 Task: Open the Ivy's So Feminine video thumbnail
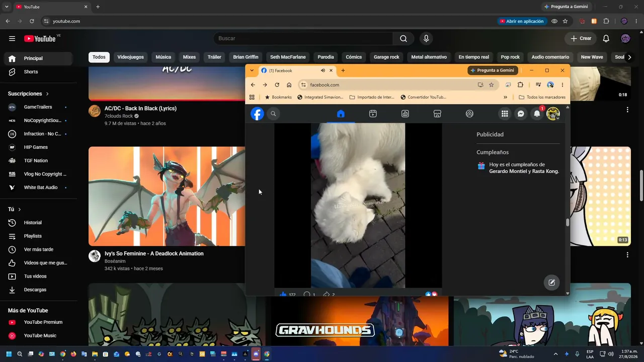(x=167, y=196)
